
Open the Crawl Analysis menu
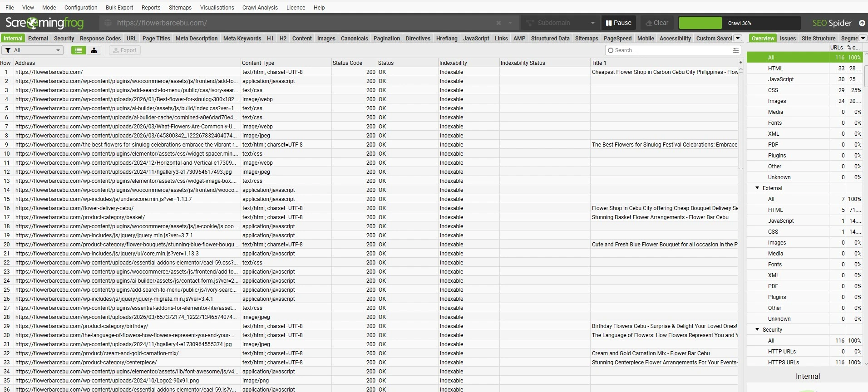[260, 7]
